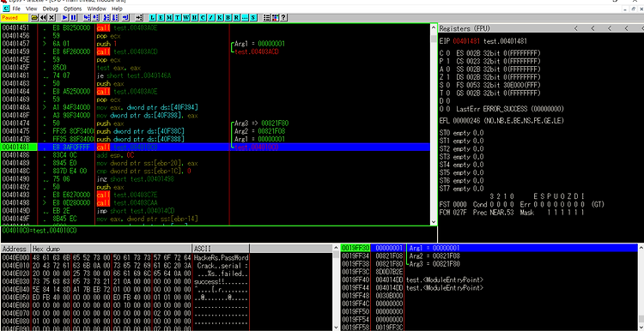Open the Debug menu

coord(50,9)
